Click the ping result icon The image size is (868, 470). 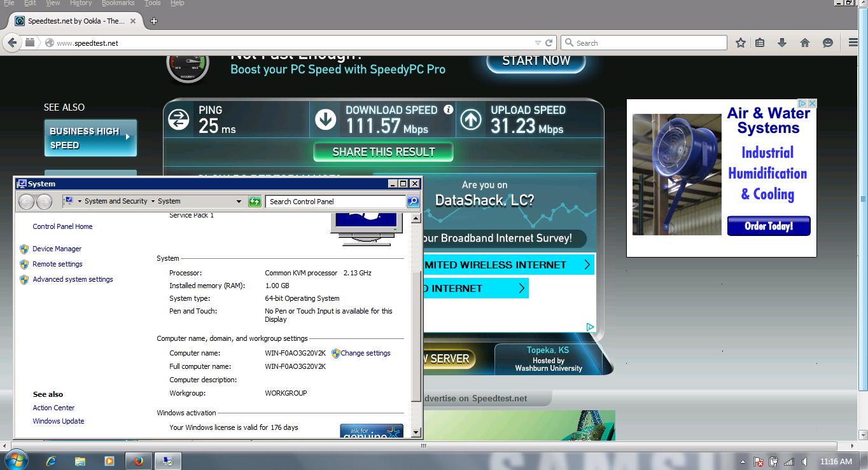coord(178,120)
